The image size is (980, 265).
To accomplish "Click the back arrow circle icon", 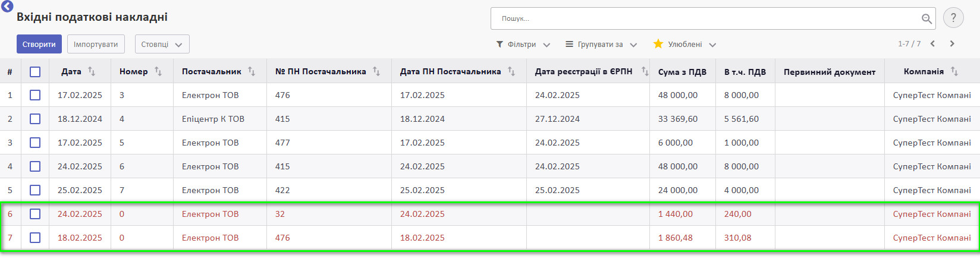I will point(7,6).
